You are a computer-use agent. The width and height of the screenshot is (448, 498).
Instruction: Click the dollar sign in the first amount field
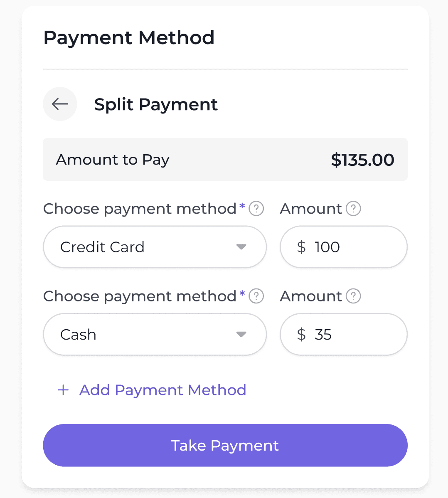coord(300,247)
